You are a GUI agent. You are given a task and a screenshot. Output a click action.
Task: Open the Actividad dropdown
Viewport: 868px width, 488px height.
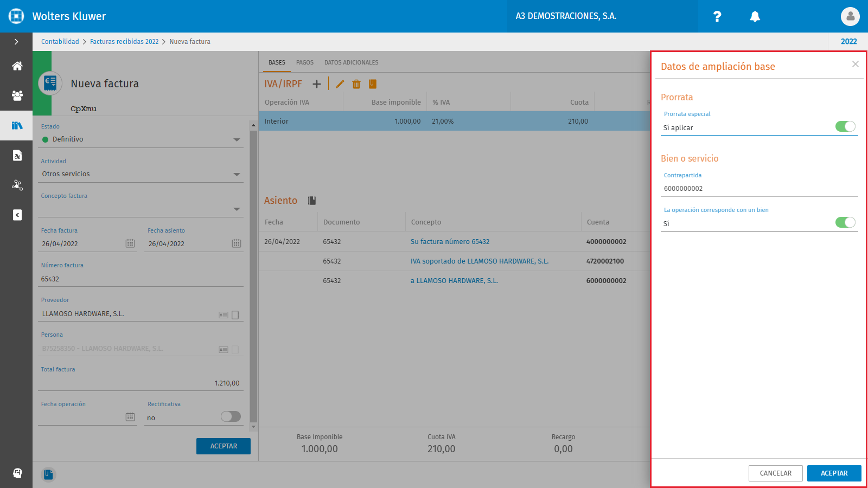click(237, 175)
